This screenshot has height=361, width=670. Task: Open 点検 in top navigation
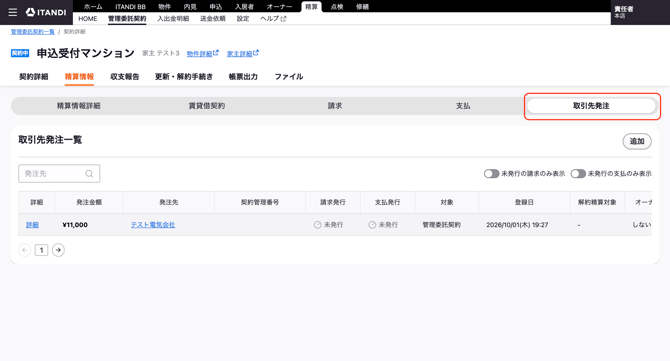click(337, 7)
